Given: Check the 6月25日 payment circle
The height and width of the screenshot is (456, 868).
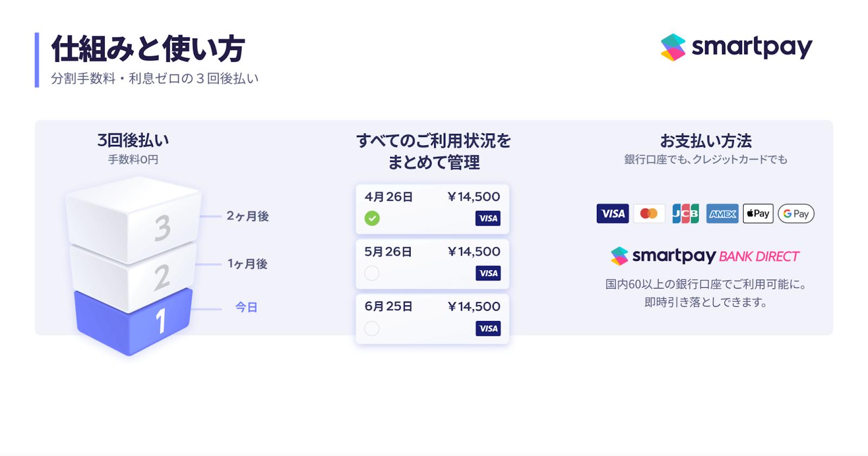Looking at the screenshot, I should (372, 329).
